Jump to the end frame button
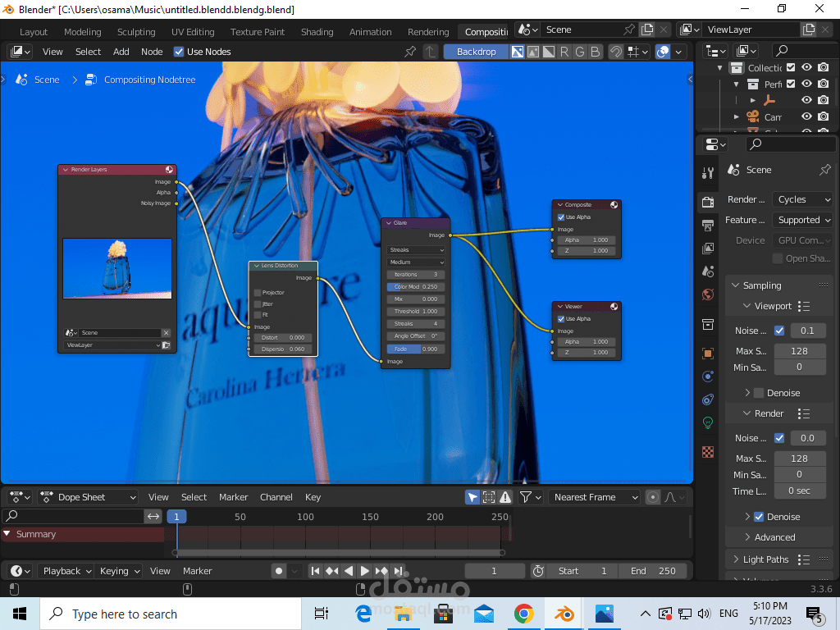This screenshot has width=840, height=630. [398, 571]
